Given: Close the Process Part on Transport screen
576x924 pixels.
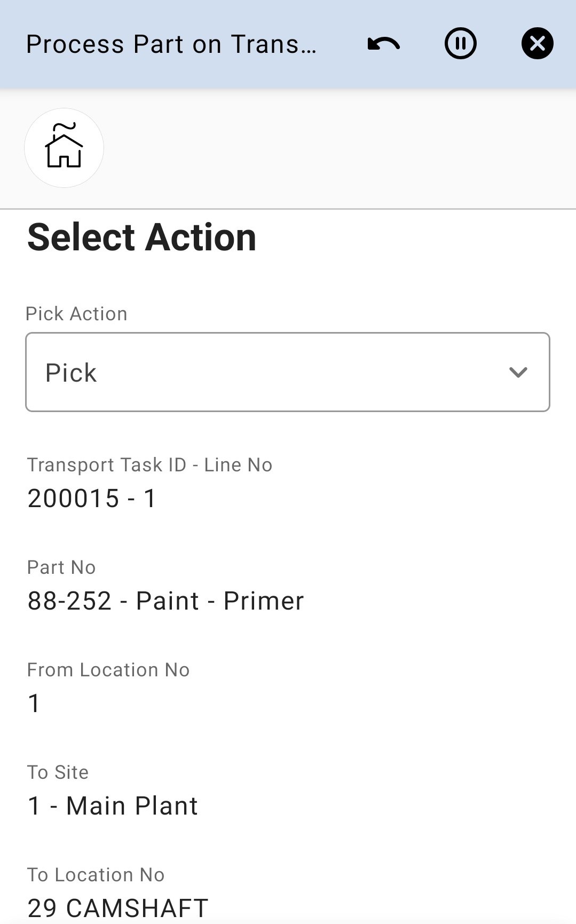Looking at the screenshot, I should pyautogui.click(x=537, y=44).
